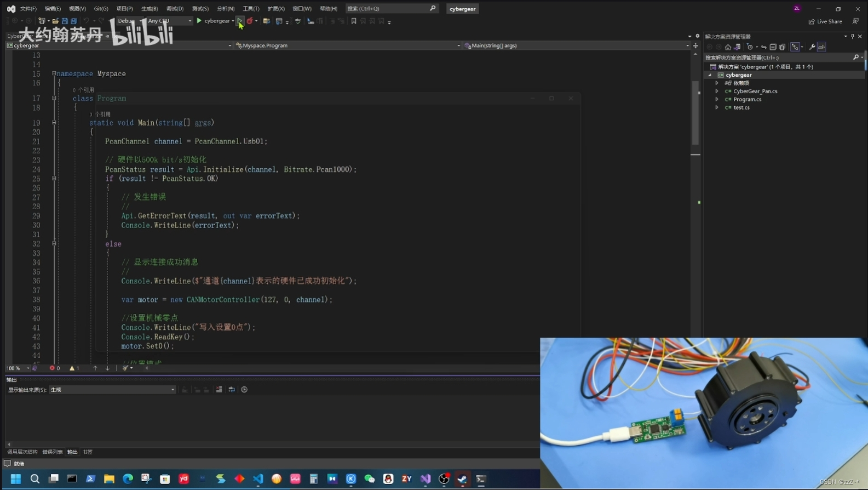Click the errors count indicator

click(55, 368)
